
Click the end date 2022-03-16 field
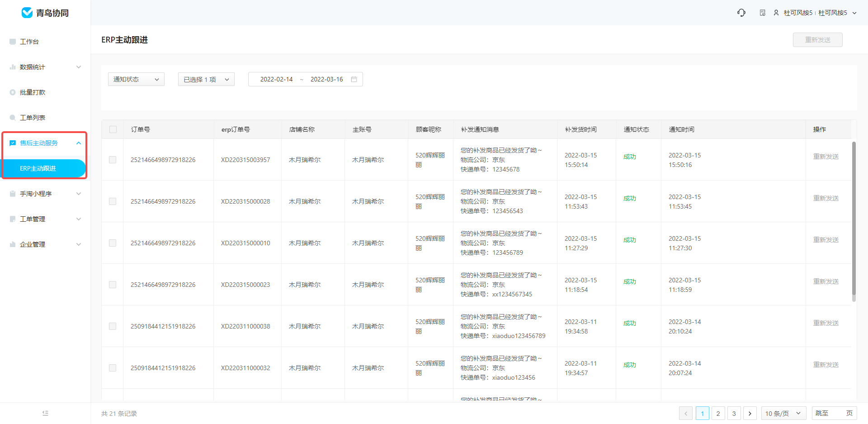pyautogui.click(x=326, y=79)
